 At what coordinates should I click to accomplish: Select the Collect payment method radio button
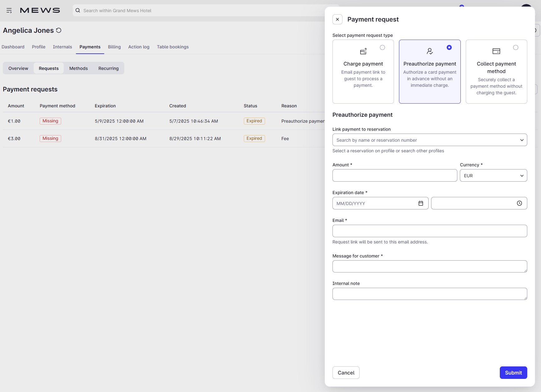coord(516,47)
